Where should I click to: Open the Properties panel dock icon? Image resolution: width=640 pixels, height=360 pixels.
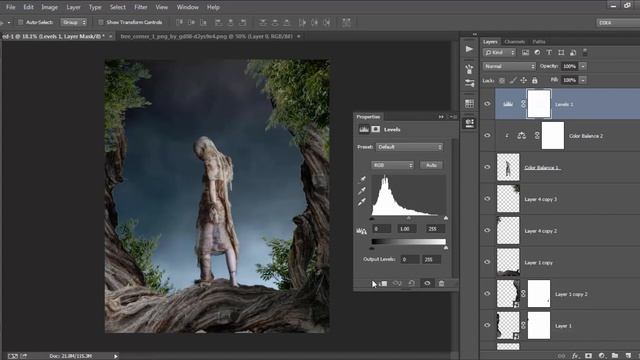pyautogui.click(x=469, y=123)
